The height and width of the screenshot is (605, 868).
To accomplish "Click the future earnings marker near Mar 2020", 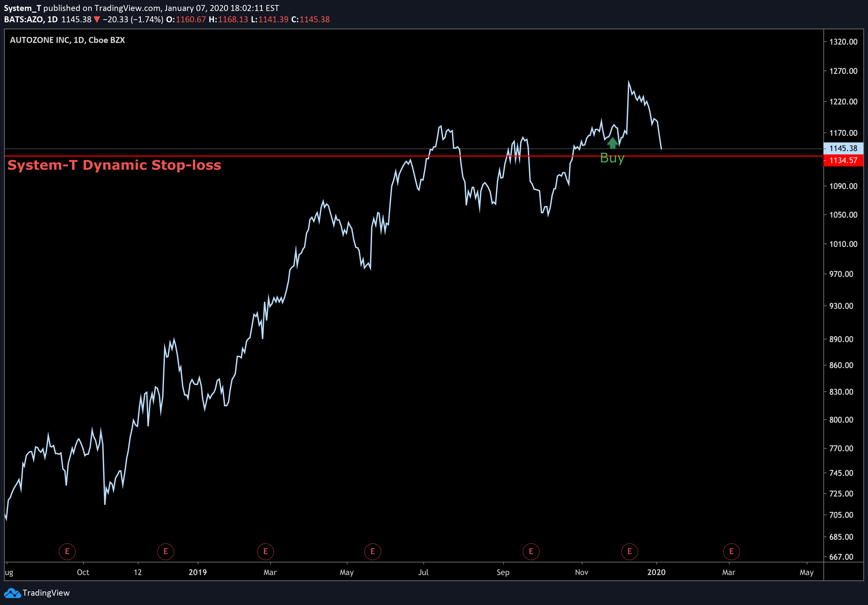I will coord(732,551).
